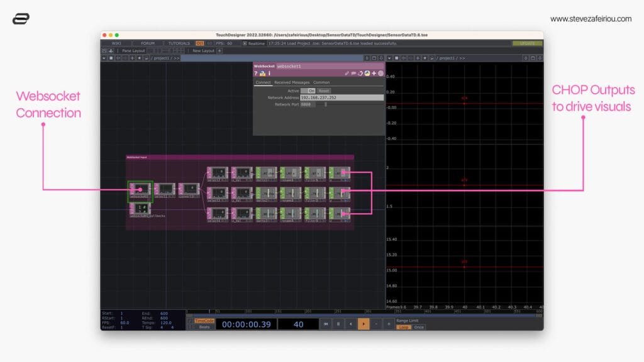
Task: Click the round target icon in parameter header
Action: click(x=380, y=74)
